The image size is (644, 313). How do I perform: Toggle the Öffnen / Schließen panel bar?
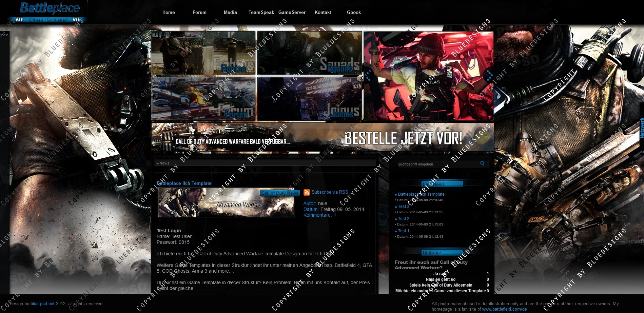point(48,20)
